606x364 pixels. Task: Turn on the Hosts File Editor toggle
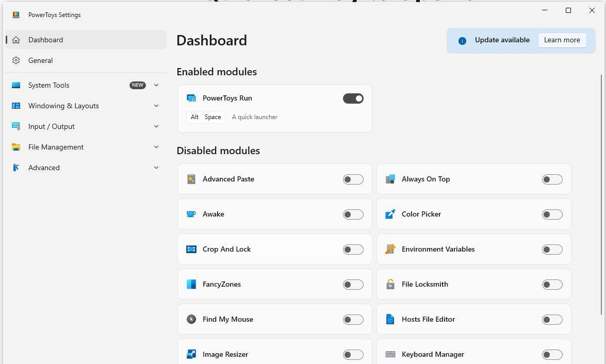[552, 320]
